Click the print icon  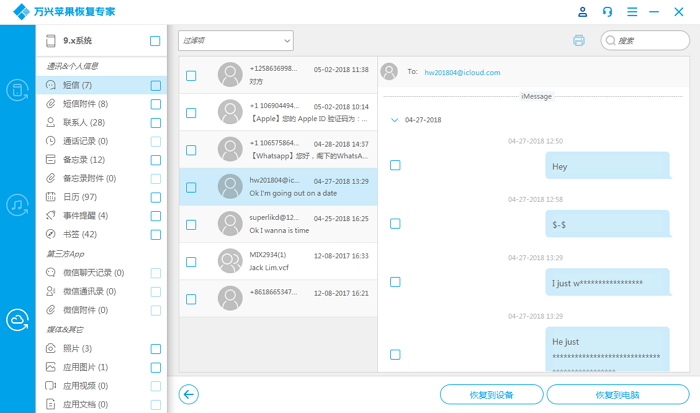[x=579, y=41]
